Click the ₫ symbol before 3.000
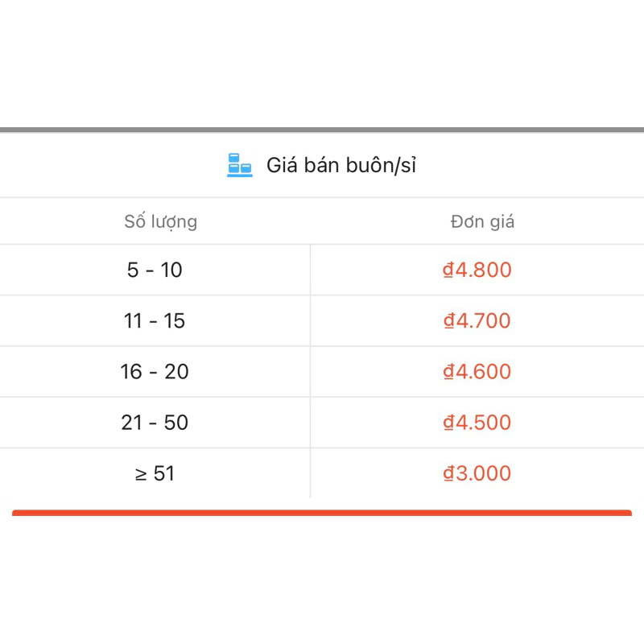The width and height of the screenshot is (644, 644). point(448,473)
